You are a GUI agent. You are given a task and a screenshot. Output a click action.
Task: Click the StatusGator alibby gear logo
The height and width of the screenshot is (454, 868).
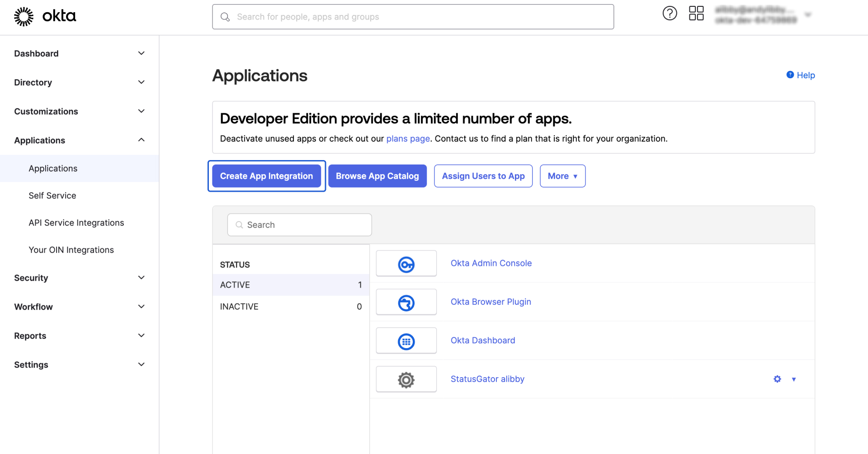tap(406, 379)
